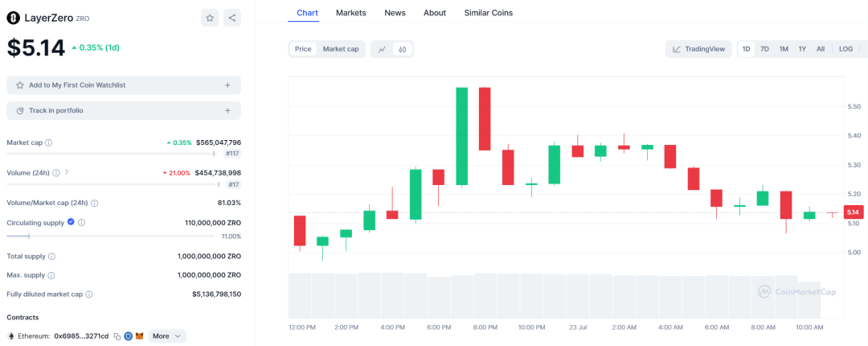Click the 11.00% supply percentage

231,237
